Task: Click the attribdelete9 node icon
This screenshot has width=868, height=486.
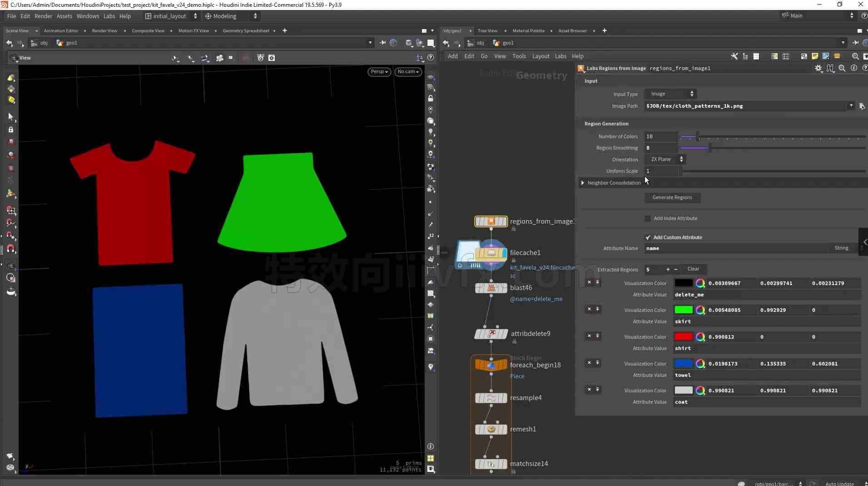Action: coord(491,334)
